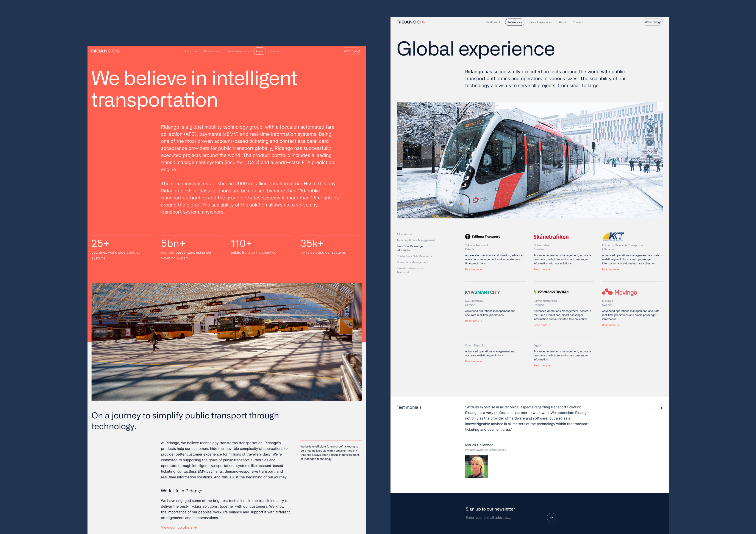Click the Ridango logo on the red page
This screenshot has height=534, width=756.
[x=105, y=51]
